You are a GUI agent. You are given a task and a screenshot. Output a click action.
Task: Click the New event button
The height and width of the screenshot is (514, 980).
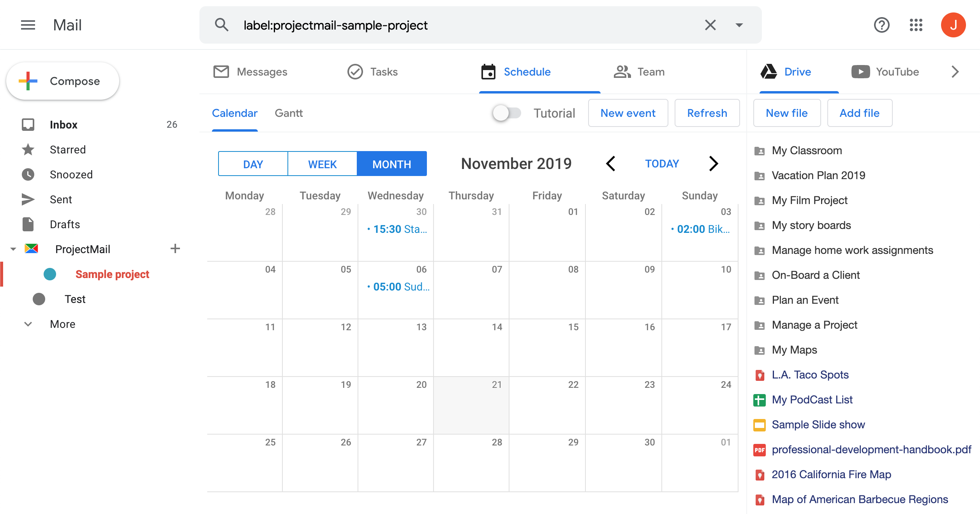(x=627, y=113)
